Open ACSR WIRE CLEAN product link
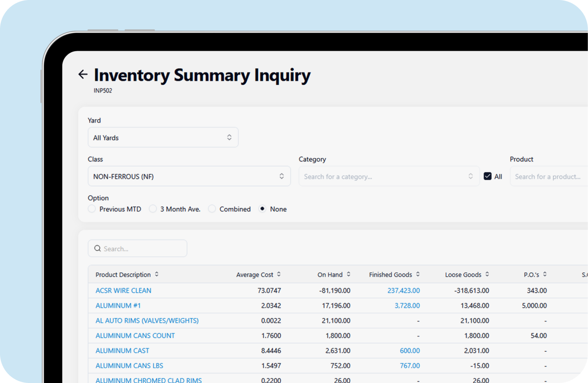The width and height of the screenshot is (588, 383). [123, 290]
